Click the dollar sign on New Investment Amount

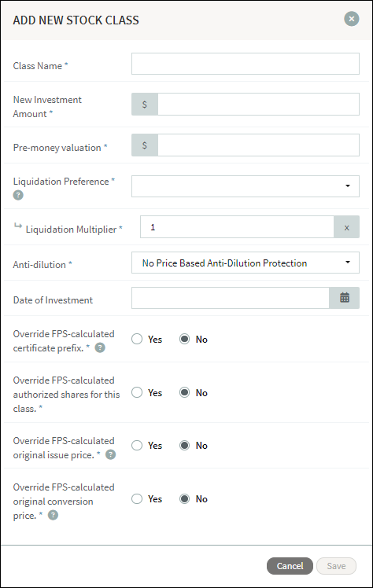(x=145, y=105)
